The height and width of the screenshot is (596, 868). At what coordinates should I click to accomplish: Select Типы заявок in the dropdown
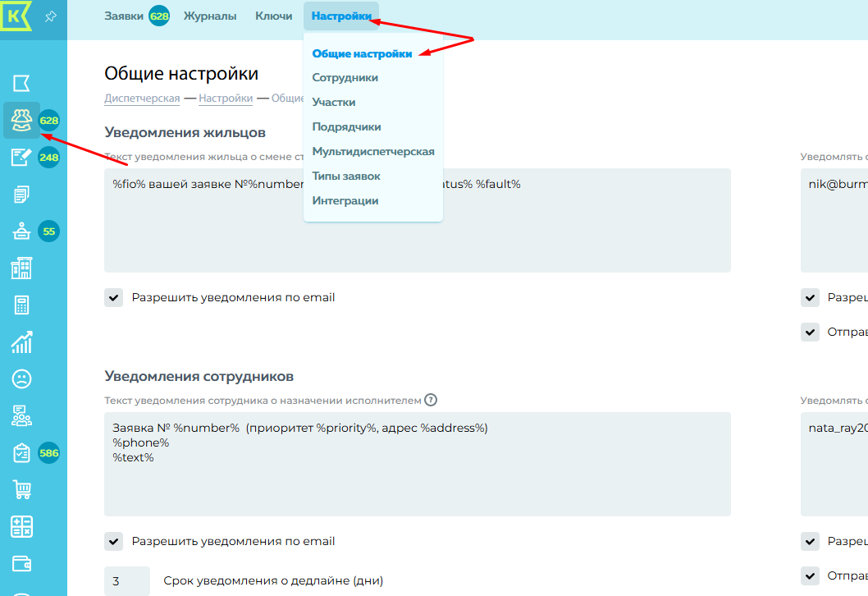point(345,176)
